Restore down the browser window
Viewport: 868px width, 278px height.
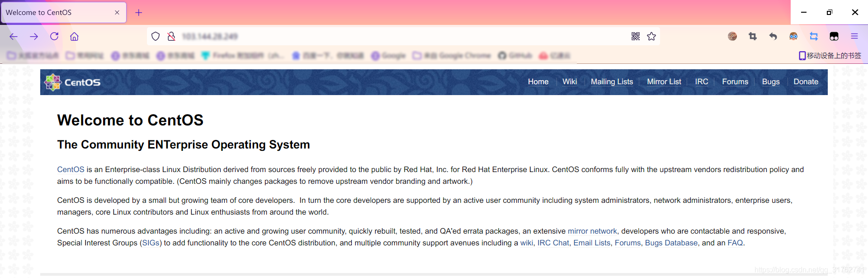point(829,12)
